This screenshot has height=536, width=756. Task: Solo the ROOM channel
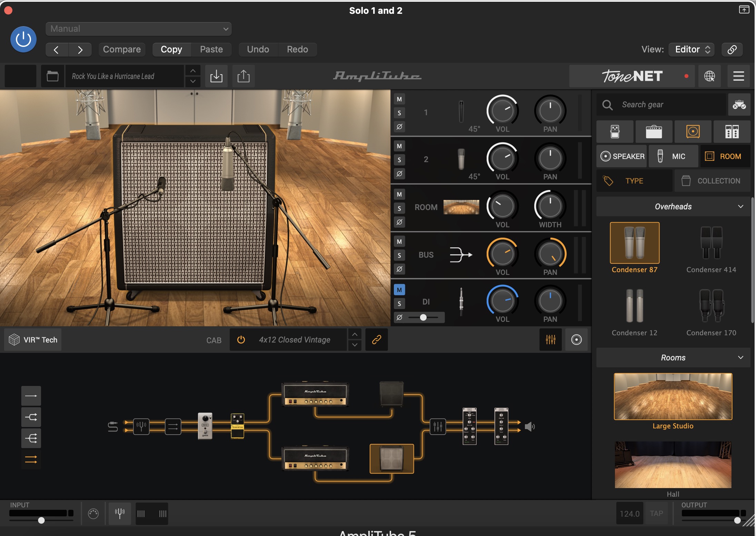point(399,208)
